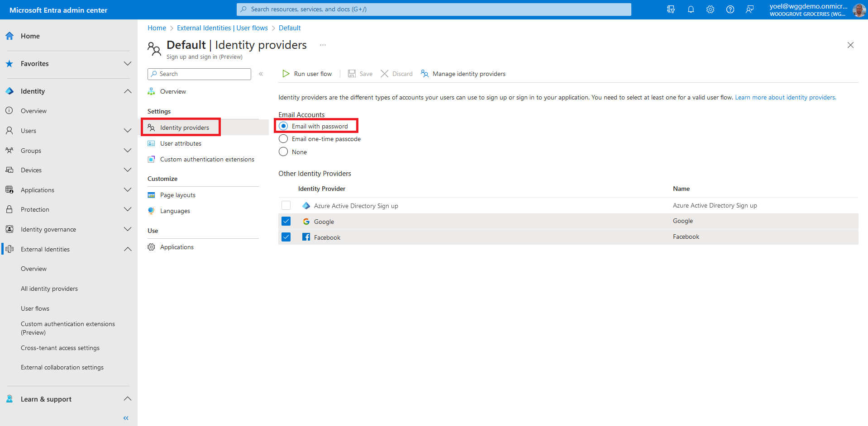Click the Run user flow play icon
Screen dimensions: 868x426
[286, 74]
